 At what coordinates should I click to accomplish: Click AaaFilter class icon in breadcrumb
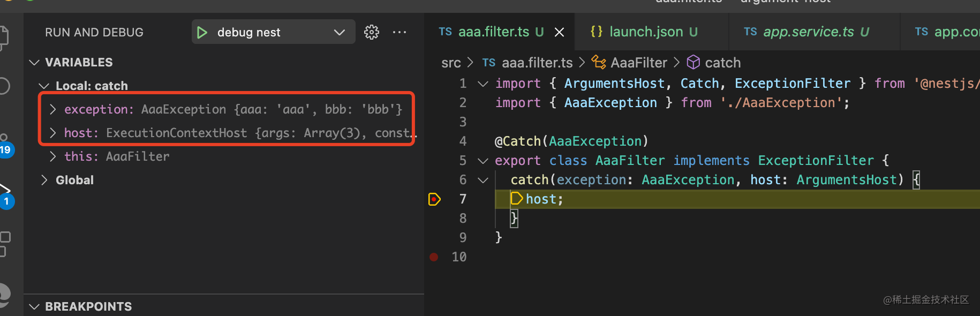pos(598,63)
